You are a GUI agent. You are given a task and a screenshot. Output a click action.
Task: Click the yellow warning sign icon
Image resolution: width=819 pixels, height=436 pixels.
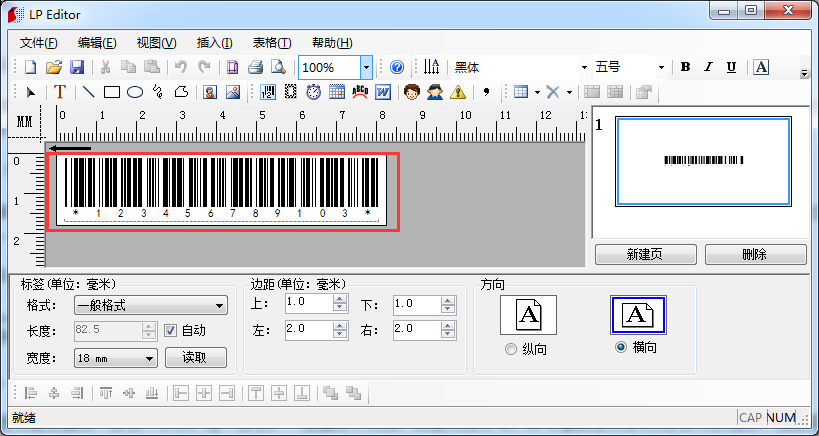[458, 92]
